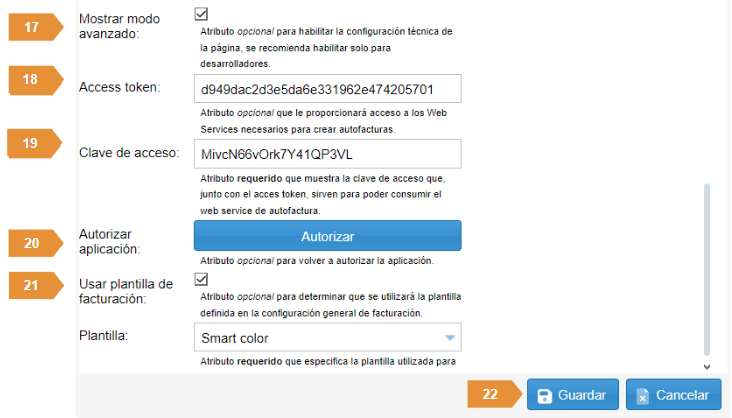Screen dimensions: 732x418
Task: Click the vertical scrollbar thumb
Action: tap(707, 269)
